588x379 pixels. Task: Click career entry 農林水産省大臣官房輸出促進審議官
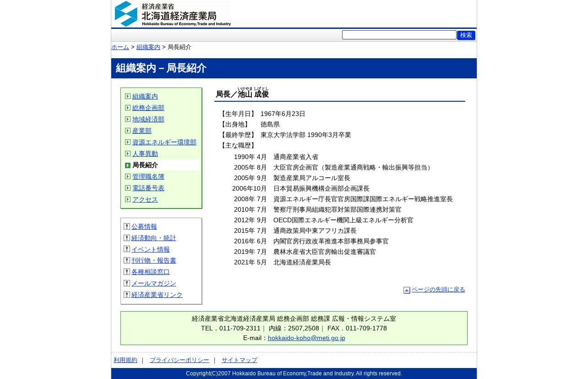[325, 252]
